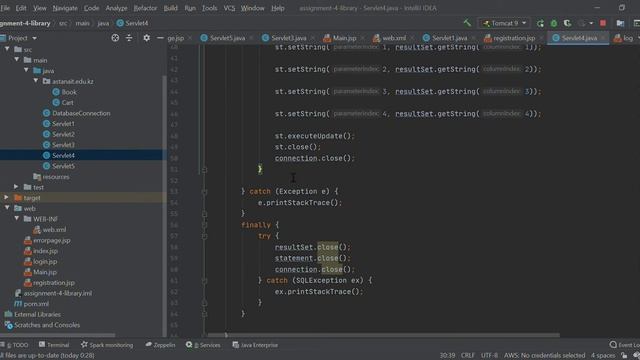Collapse the WEB-INF folder
The image size is (640, 360).
[17, 219]
